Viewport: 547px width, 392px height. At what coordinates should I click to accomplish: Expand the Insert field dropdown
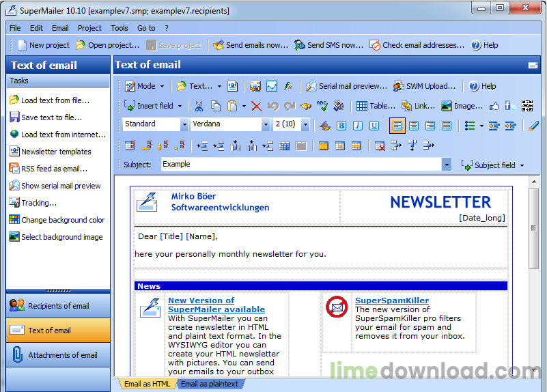coord(180,106)
